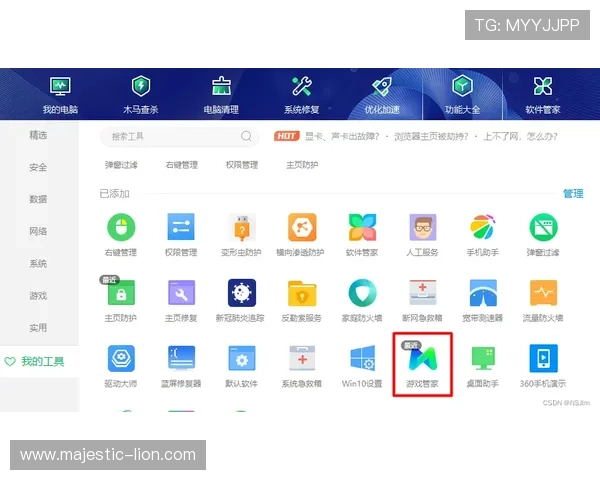
Task: Open 软件管家 tool in grid
Action: click(x=362, y=235)
